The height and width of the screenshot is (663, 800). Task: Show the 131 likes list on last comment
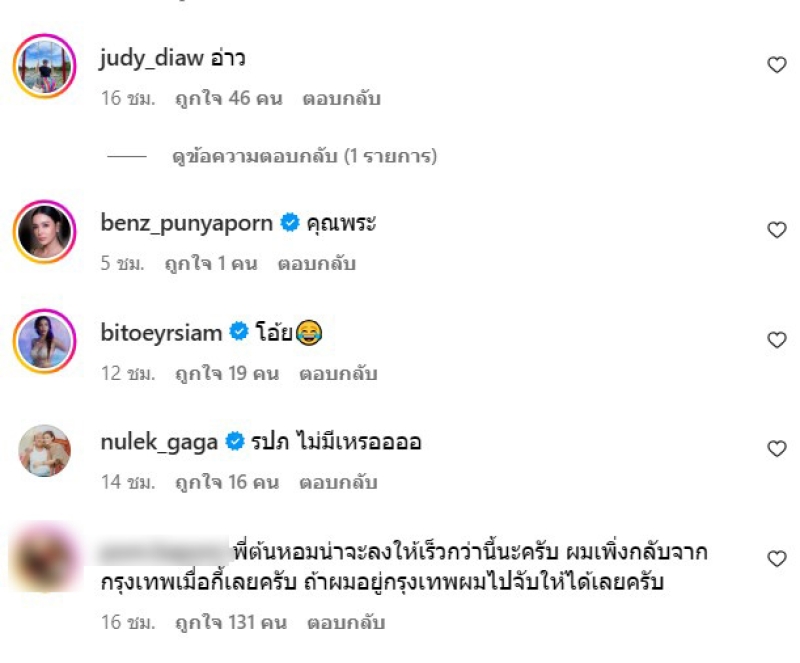[x=231, y=623]
